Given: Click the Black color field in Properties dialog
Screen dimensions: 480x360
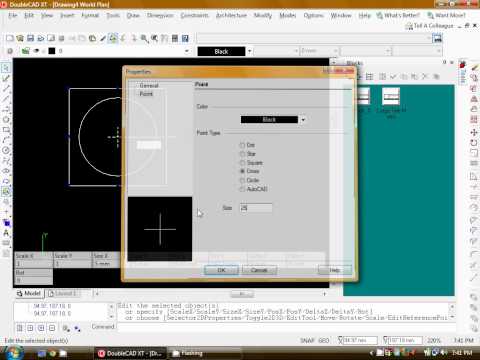Looking at the screenshot, I should [x=269, y=120].
